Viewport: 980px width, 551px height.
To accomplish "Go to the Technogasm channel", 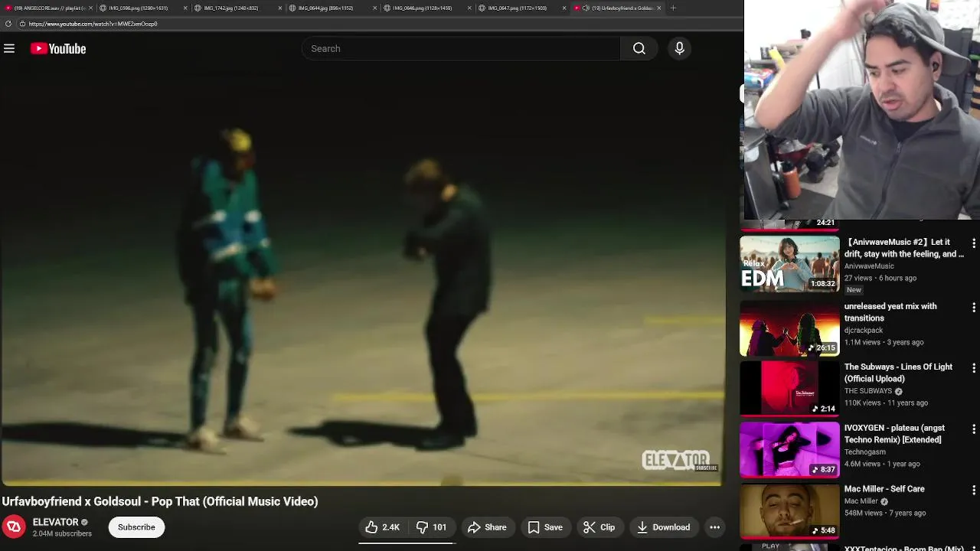I will [864, 452].
